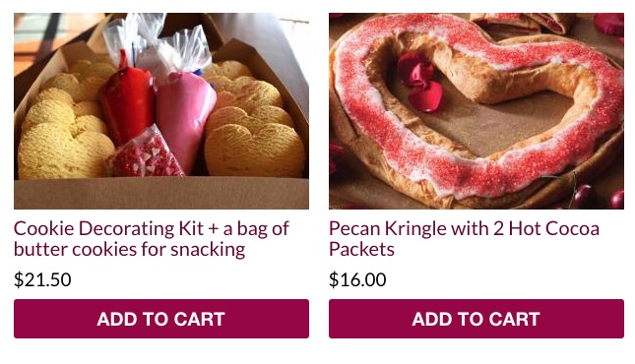Click the heart-shaped butter cookie at right of box
This screenshot has height=364, width=635.
254,150
